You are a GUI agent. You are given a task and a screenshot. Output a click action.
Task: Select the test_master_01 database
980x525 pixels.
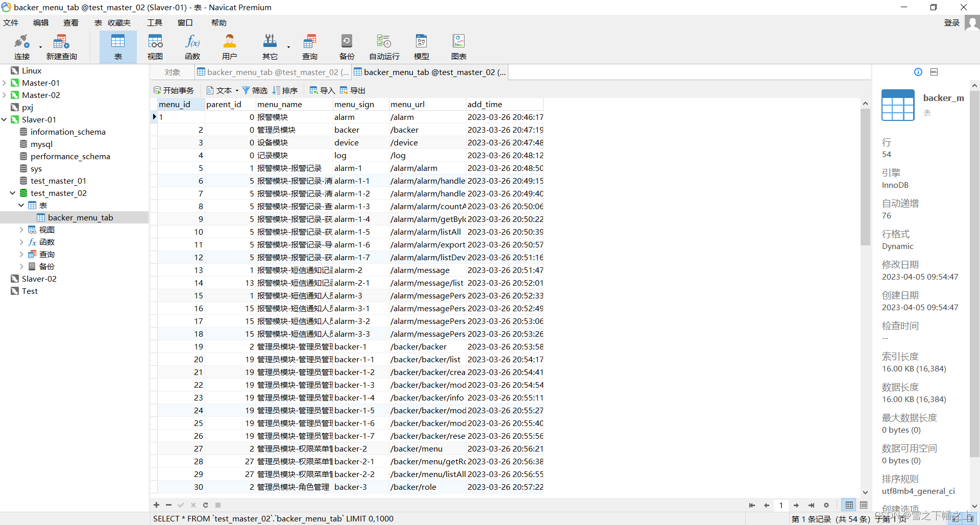click(x=58, y=181)
